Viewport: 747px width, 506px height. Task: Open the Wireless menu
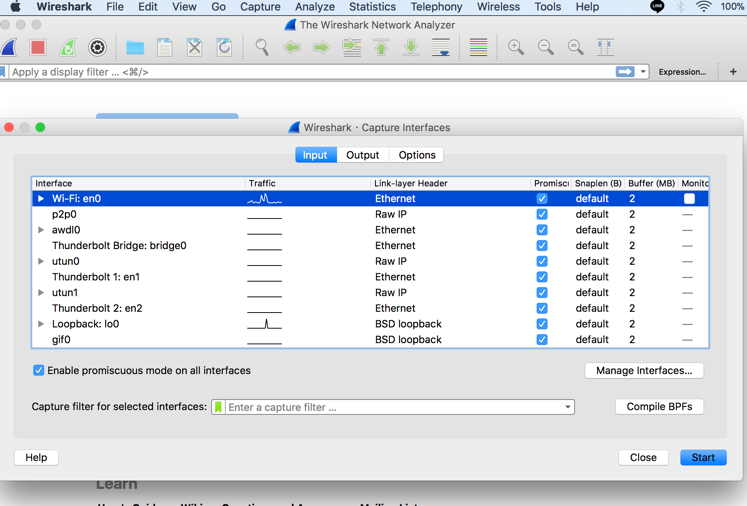coord(498,7)
